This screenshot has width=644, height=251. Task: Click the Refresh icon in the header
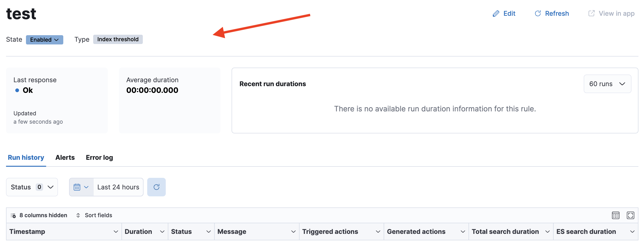click(538, 13)
